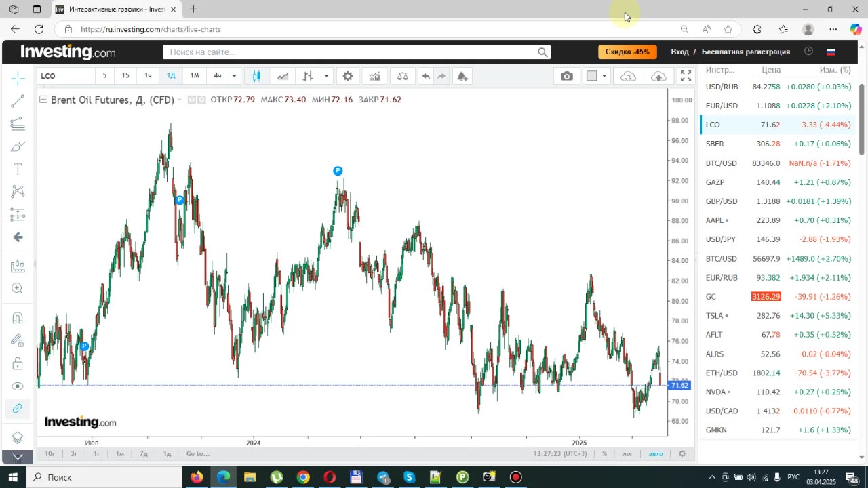Select the bar chart style
This screenshot has width=868, height=488.
(x=308, y=76)
